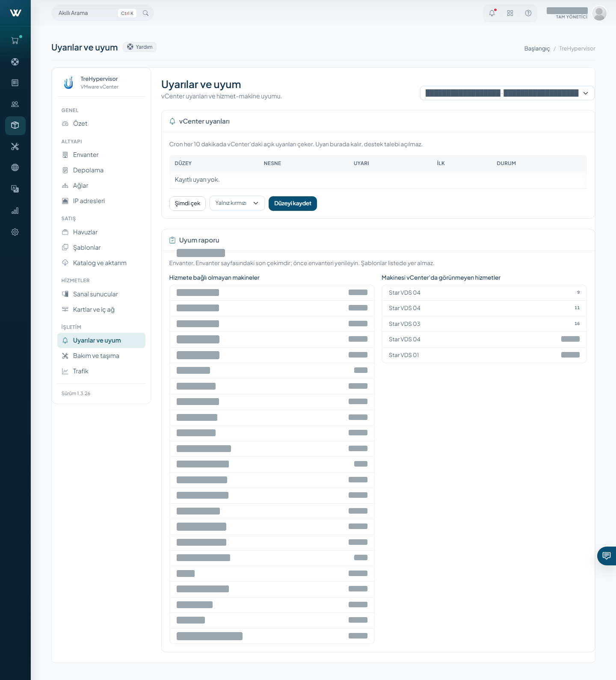Open Bakım ve taşıma menu item
The height and width of the screenshot is (680, 616).
tap(101, 356)
